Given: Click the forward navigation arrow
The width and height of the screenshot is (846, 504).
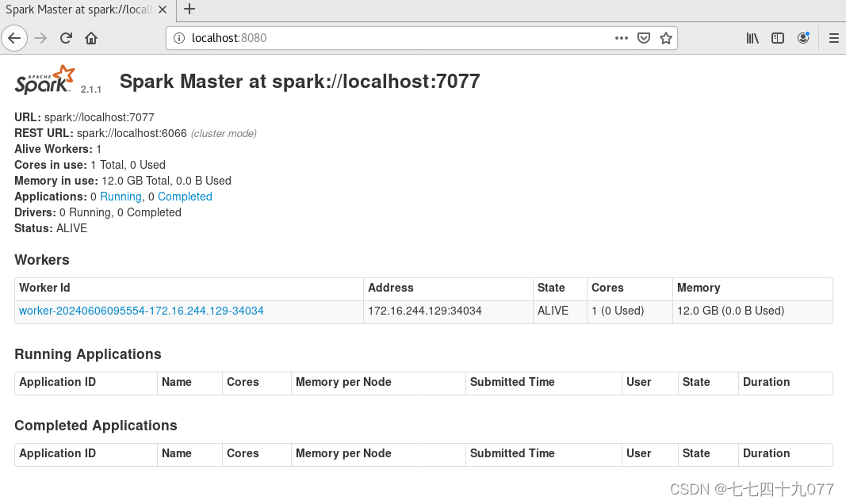Looking at the screenshot, I should tap(40, 37).
